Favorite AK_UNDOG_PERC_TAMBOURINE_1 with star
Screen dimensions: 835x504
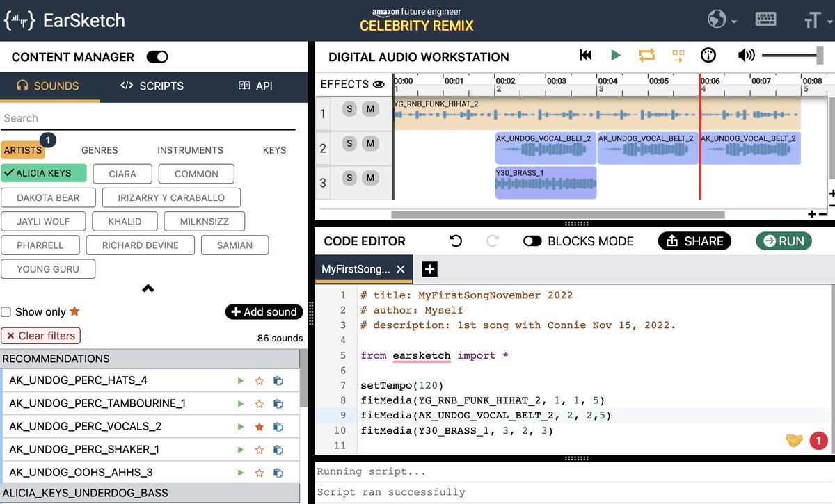click(260, 404)
